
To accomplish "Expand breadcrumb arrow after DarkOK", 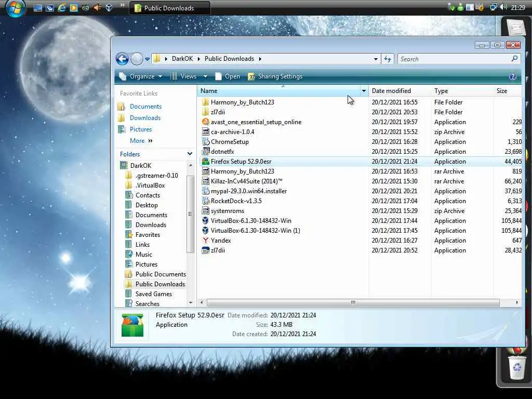I will (x=199, y=59).
